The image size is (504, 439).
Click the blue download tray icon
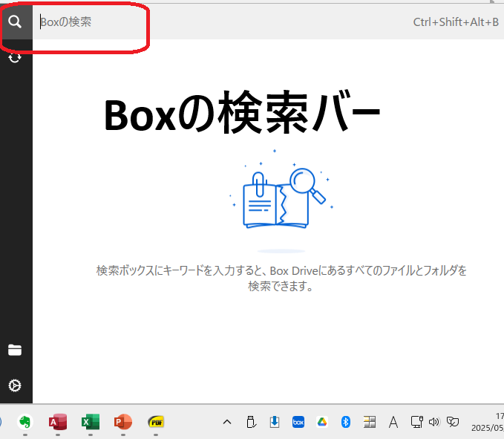[x=275, y=422]
